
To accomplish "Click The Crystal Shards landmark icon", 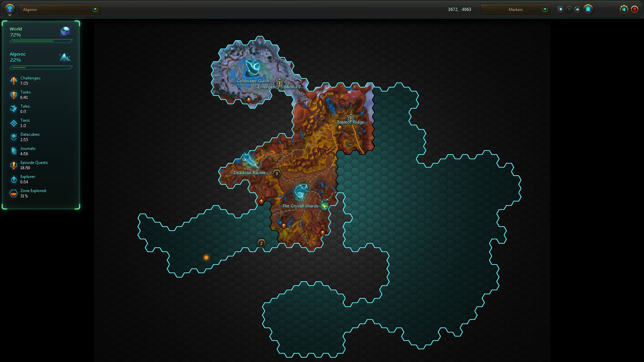I will tap(301, 192).
